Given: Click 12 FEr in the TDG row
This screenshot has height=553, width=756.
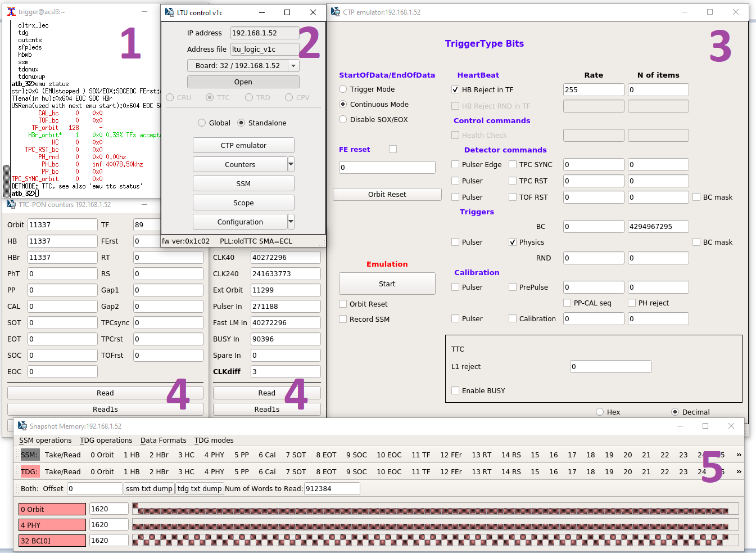Looking at the screenshot, I should pos(451,471).
